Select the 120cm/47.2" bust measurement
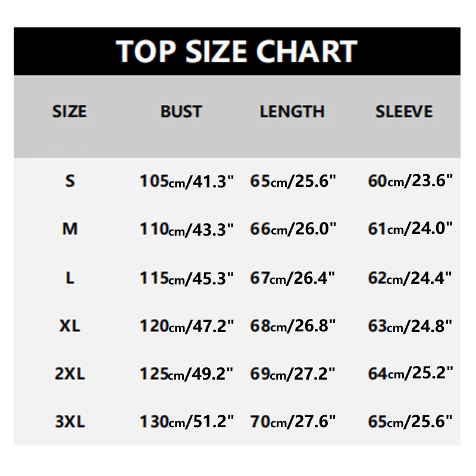The image size is (476, 476). (x=187, y=325)
